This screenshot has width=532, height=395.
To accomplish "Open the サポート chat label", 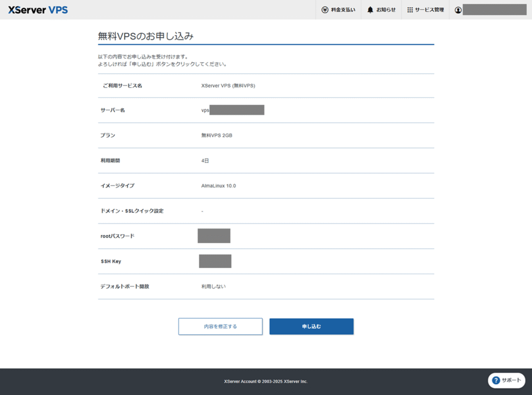I will click(x=511, y=380).
